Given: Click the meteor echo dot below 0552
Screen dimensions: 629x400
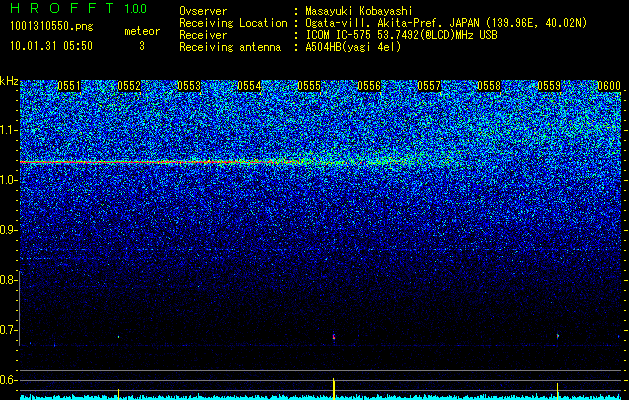Looking at the screenshot, I should pyautogui.click(x=118, y=337).
